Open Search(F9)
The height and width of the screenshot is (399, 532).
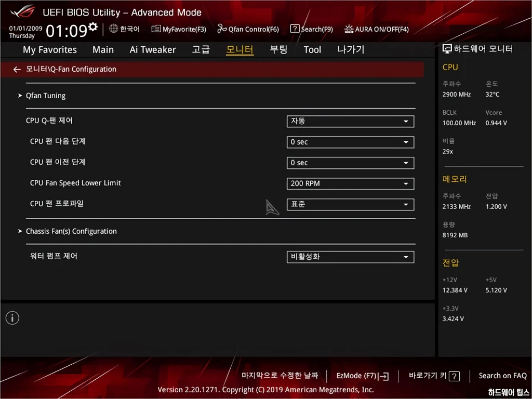[312, 29]
